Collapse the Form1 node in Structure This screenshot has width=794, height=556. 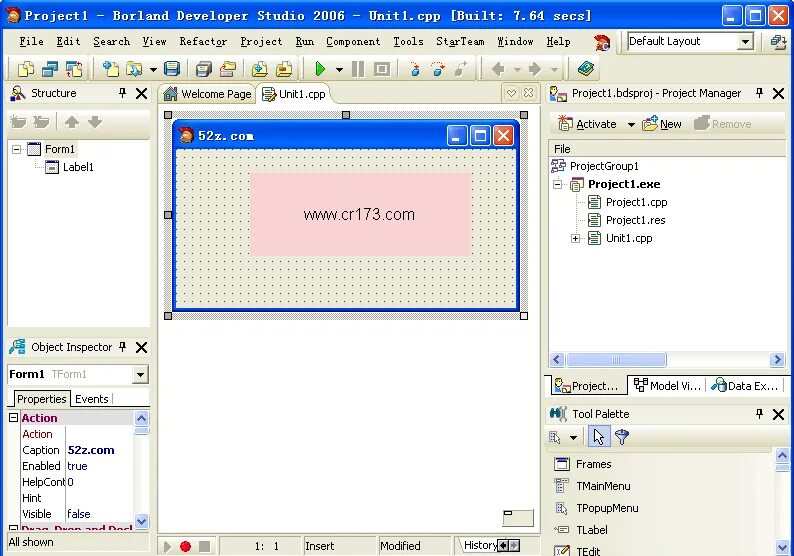[x=16, y=149]
